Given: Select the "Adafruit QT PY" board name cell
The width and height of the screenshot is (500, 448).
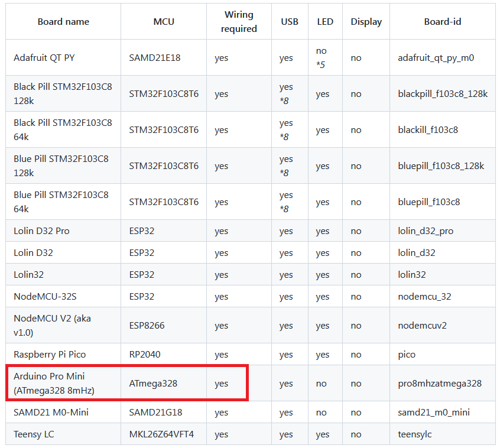Looking at the screenshot, I should click(x=44, y=58).
